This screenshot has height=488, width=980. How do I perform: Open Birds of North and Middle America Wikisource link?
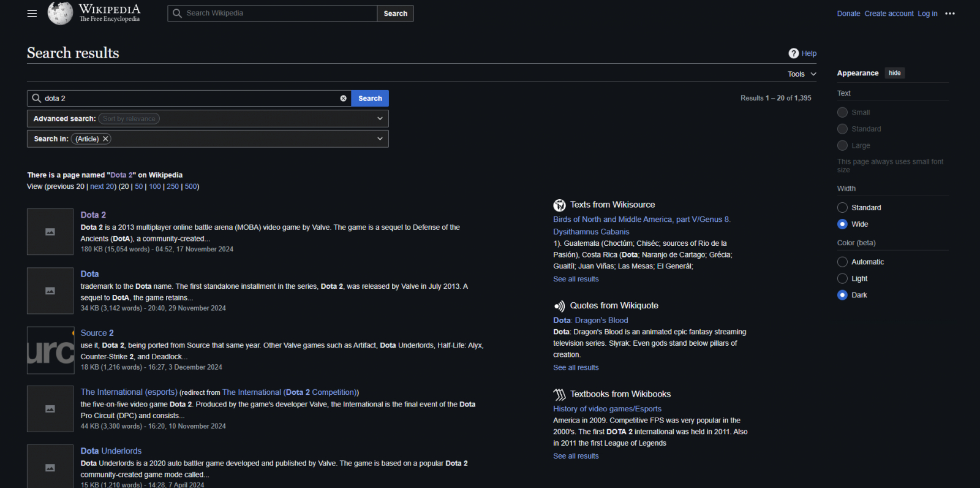[642, 226]
